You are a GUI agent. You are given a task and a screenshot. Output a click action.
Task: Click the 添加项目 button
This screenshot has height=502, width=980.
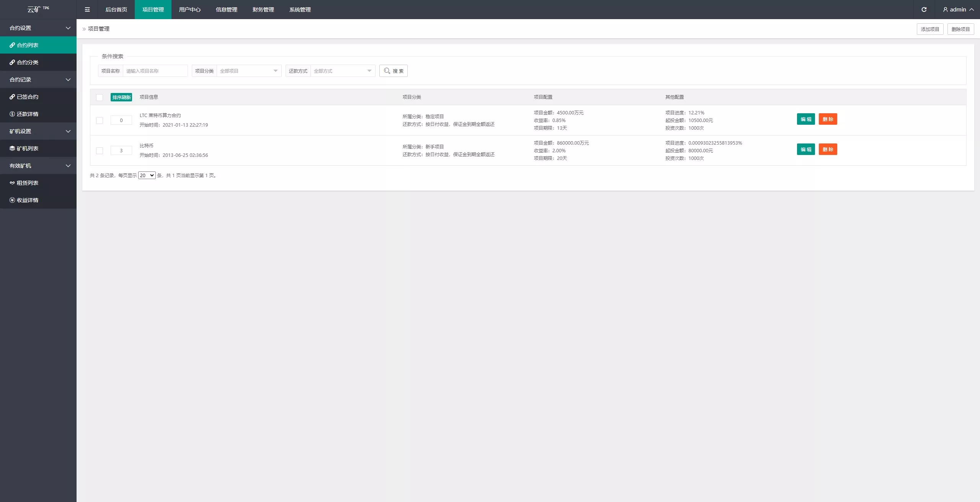[930, 29]
